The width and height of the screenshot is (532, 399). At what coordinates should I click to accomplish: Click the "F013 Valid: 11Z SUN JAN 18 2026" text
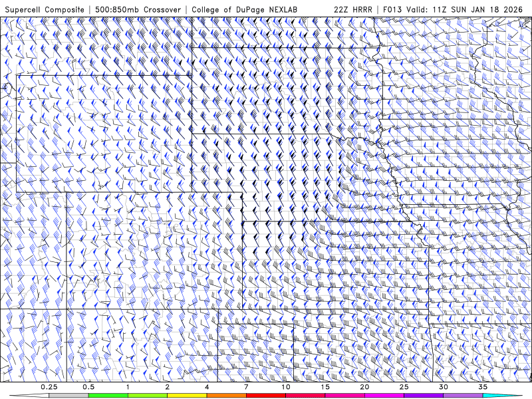[453, 10]
